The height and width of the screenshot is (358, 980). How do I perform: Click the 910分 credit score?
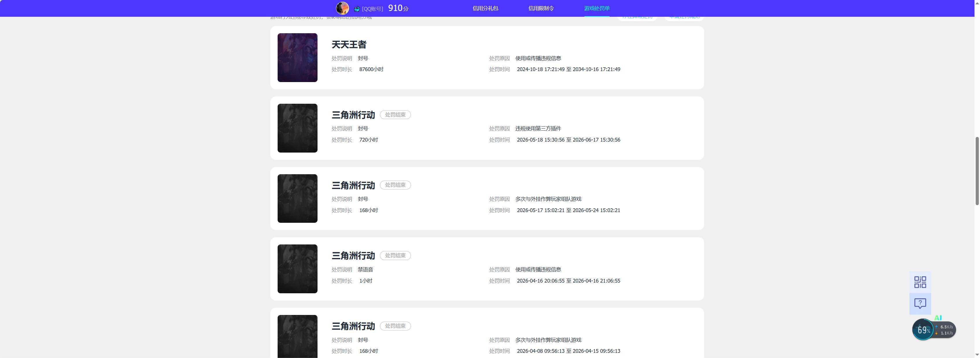coord(398,8)
